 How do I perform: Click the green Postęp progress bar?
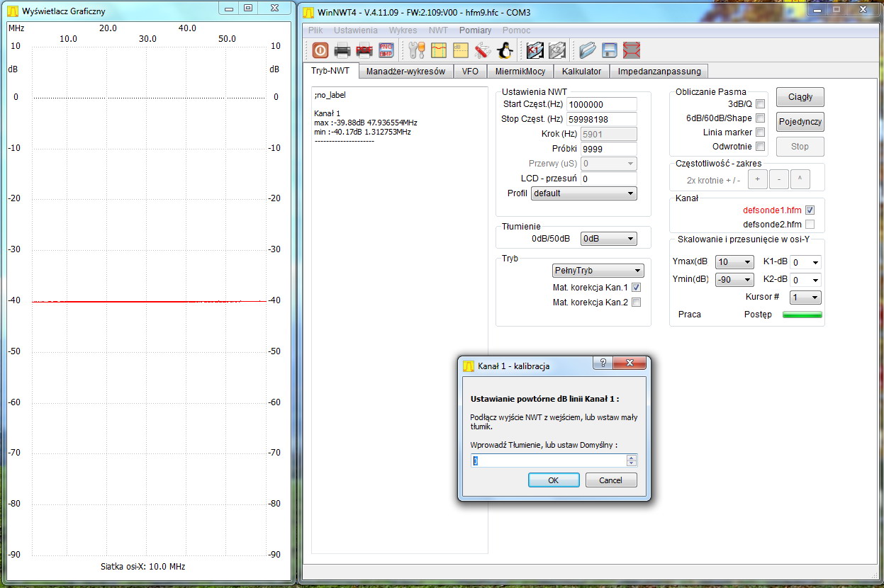(x=802, y=315)
